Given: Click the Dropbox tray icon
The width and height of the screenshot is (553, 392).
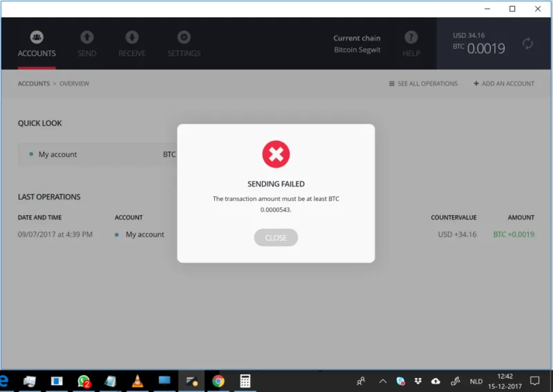Looking at the screenshot, I should [x=418, y=381].
